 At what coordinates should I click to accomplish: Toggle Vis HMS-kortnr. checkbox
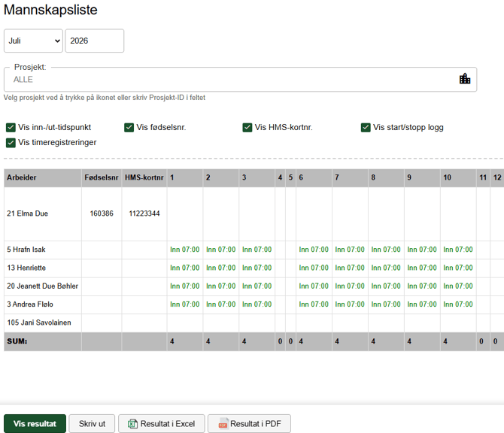click(x=247, y=128)
